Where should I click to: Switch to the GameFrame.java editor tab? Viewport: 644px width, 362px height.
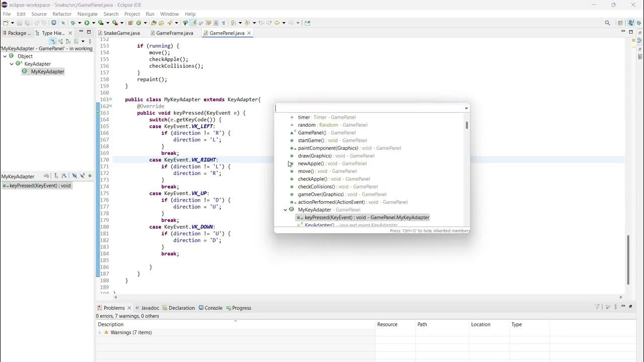172,33
